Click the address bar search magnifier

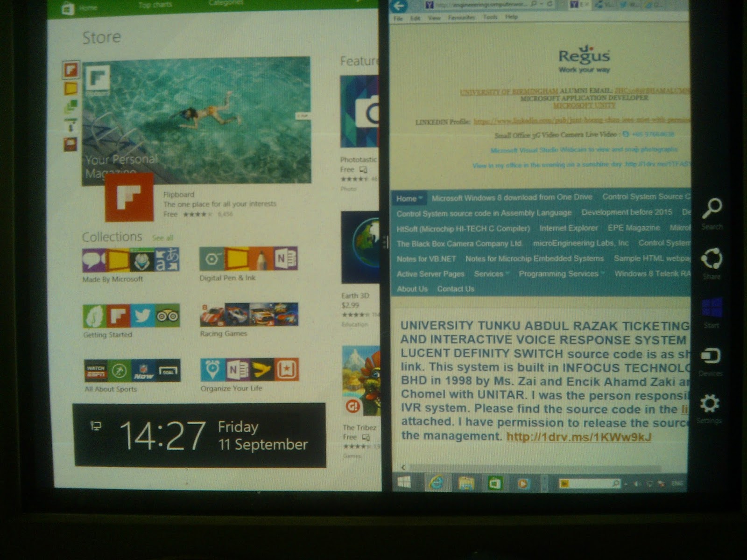click(x=534, y=5)
